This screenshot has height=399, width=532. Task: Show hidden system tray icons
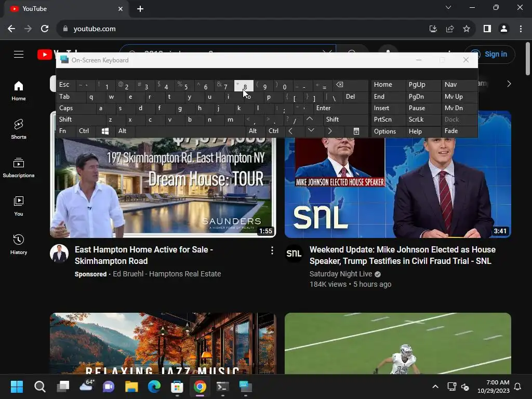pyautogui.click(x=435, y=387)
